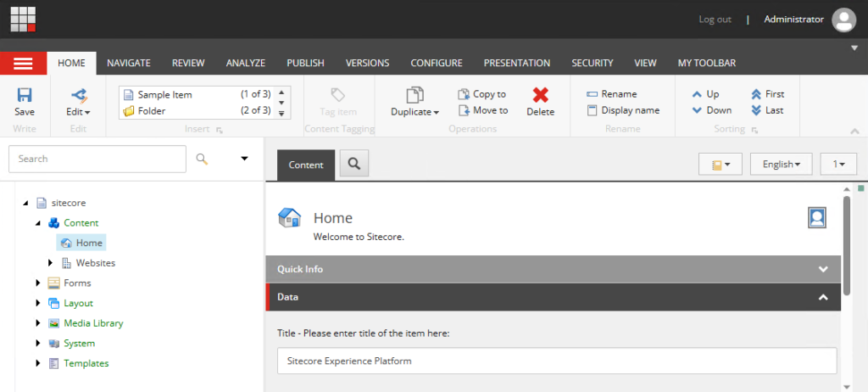The width and height of the screenshot is (868, 392).
Task: Click the Log out link
Action: pyautogui.click(x=715, y=20)
